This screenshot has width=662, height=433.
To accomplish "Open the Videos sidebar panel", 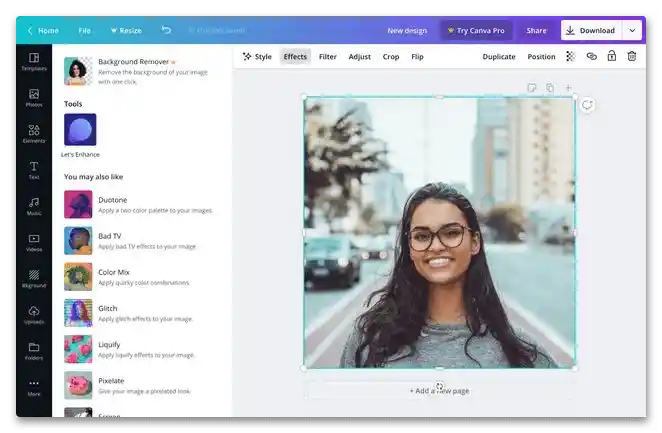I will (34, 243).
